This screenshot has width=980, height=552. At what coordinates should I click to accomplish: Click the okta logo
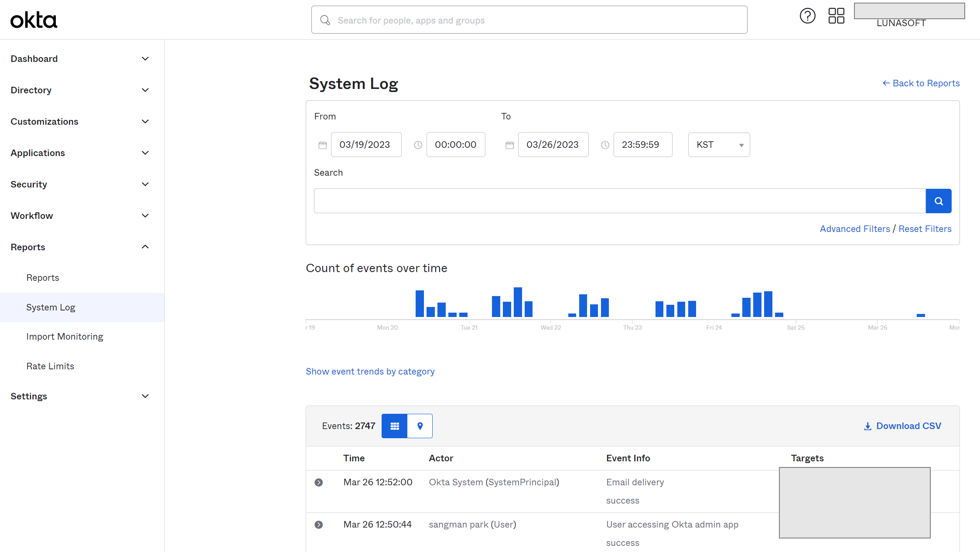34,20
